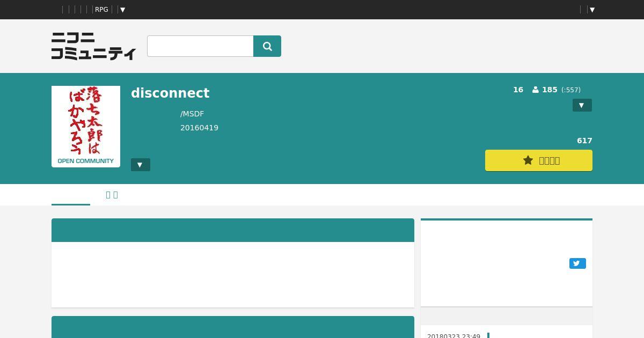Focus the community search input field
This screenshot has height=338, width=644.
point(200,46)
